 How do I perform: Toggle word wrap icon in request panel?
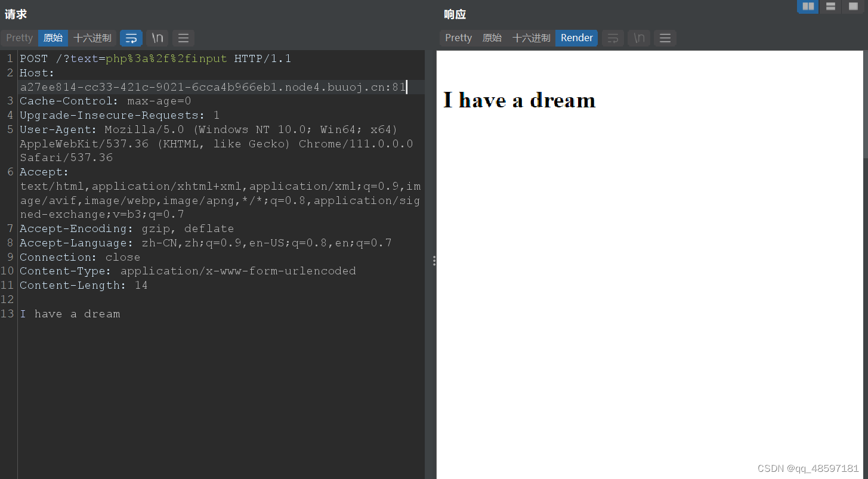coord(131,38)
